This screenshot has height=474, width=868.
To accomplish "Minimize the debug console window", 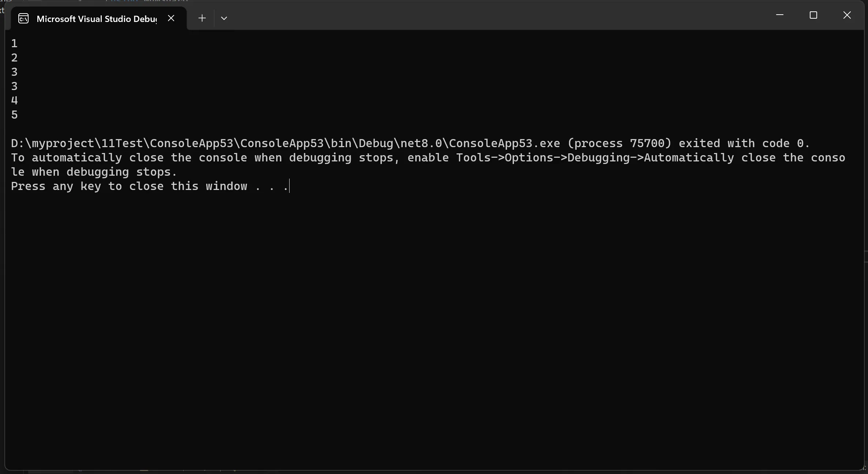I will [x=779, y=15].
